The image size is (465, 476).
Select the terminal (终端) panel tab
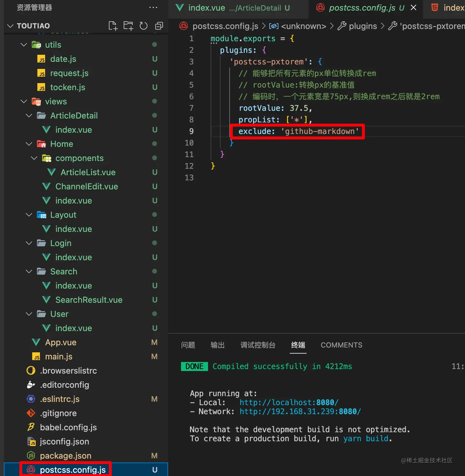tap(298, 345)
